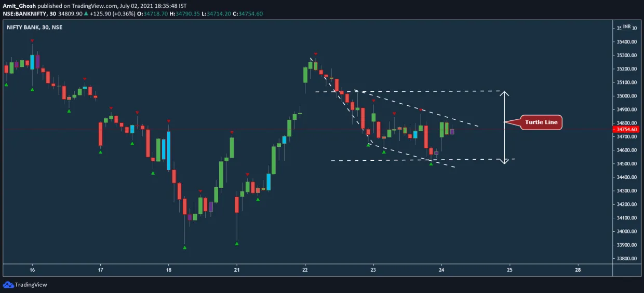Select the green triangle marker directly above date 21
Screen dimensions: 644x293
[237, 243]
